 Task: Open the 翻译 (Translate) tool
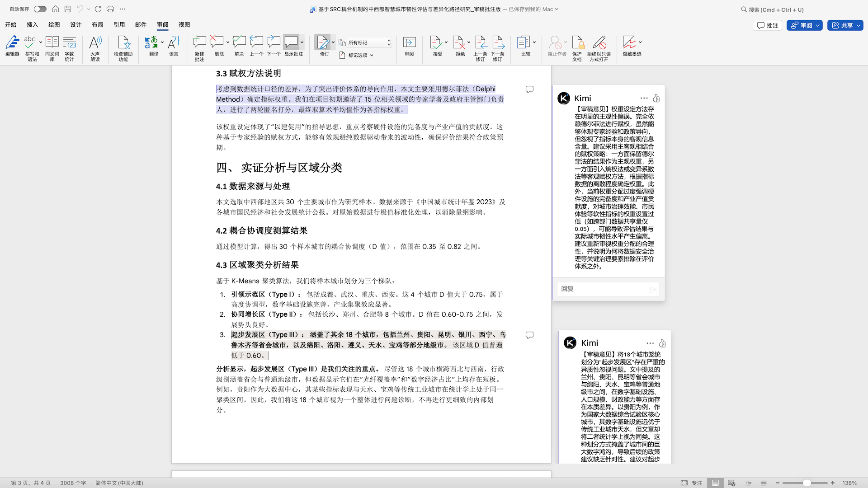pos(152,45)
